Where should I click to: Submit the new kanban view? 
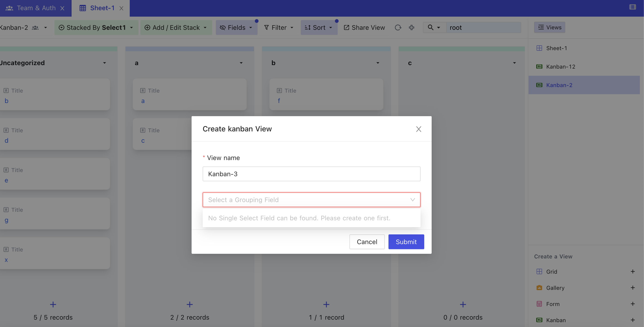click(406, 242)
